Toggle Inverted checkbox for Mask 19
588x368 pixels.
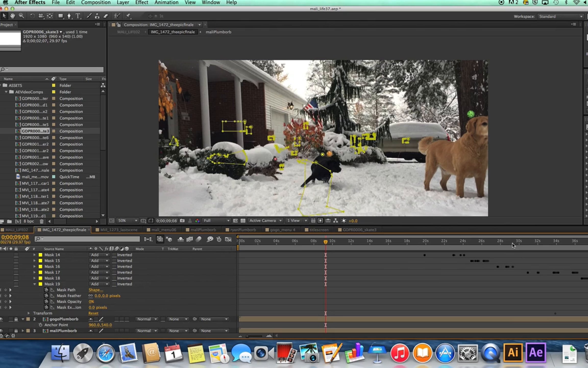tap(114, 284)
